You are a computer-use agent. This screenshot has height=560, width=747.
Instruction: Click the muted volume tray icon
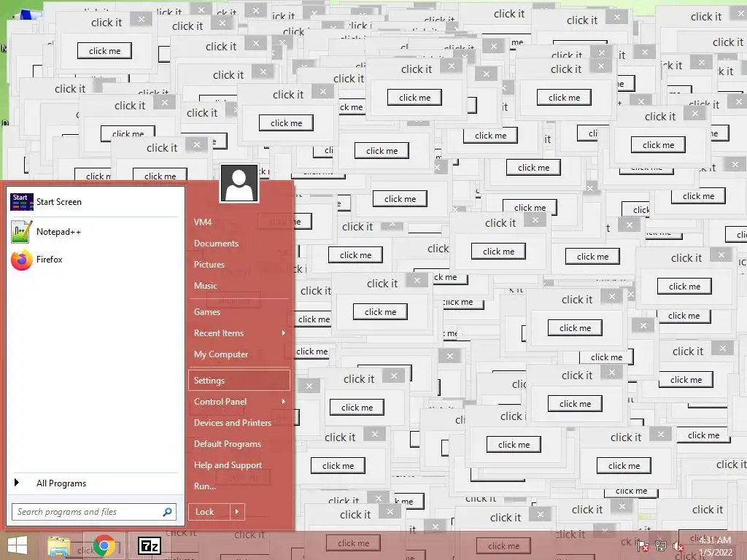(x=678, y=545)
